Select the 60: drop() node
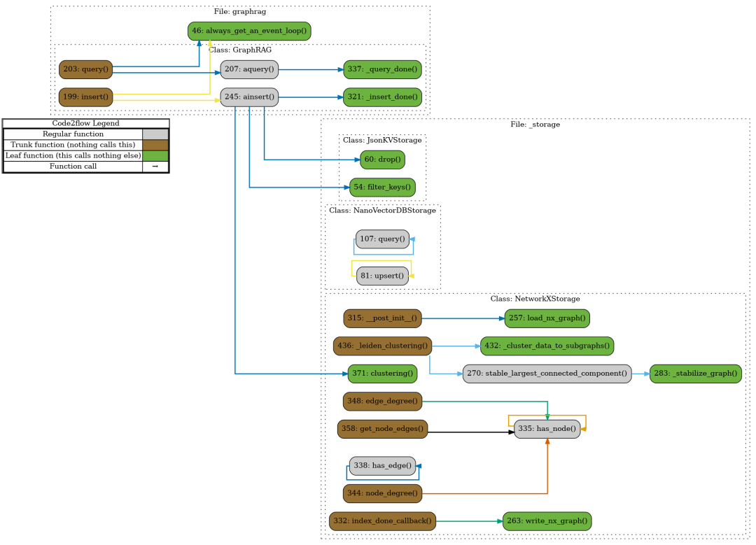Viewport: 756px width, 545px height. (382, 160)
